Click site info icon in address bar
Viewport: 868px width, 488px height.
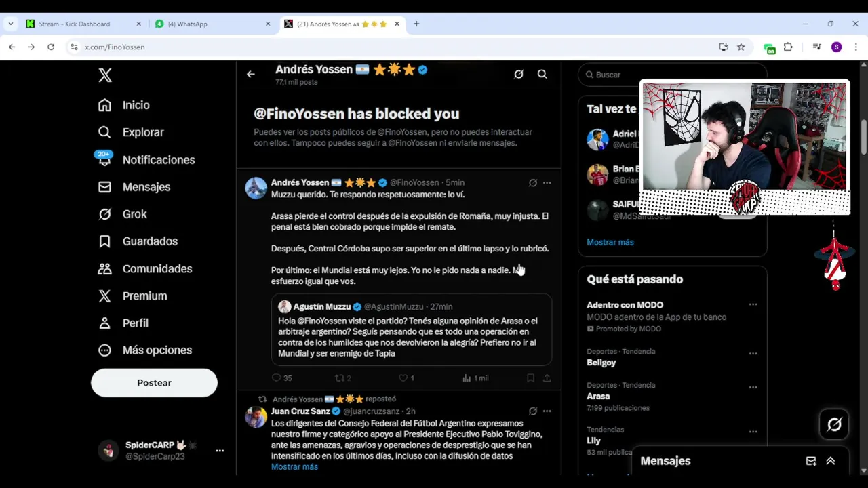point(74,47)
